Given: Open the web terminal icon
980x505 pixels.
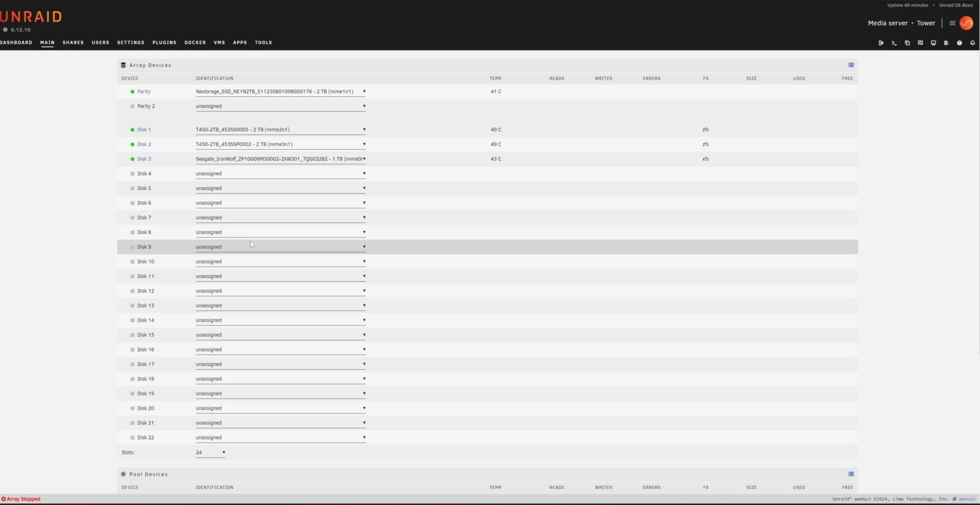Looking at the screenshot, I should click(x=894, y=43).
